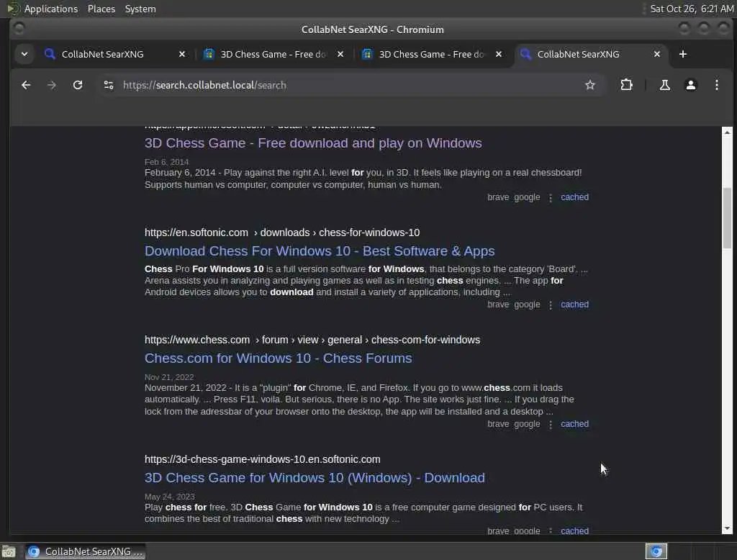The width and height of the screenshot is (737, 560).
Task: Click the www.chess.com forum URL breadcrumb
Action: pyautogui.click(x=312, y=340)
